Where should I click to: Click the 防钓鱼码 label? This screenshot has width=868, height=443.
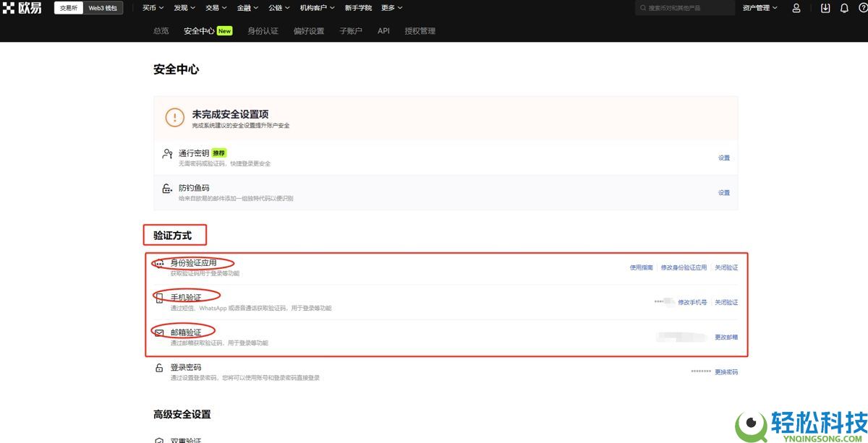click(x=194, y=188)
